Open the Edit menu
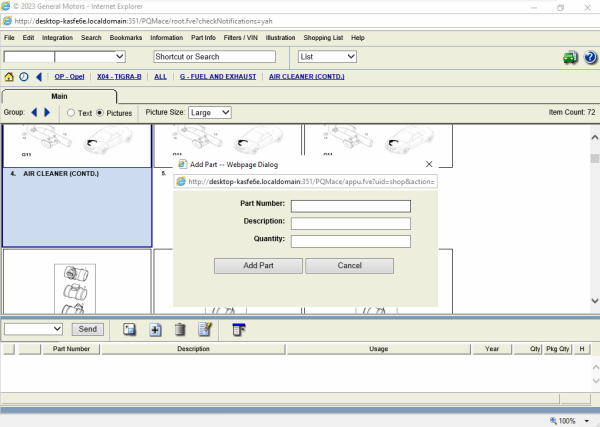The image size is (600, 427). [28, 38]
